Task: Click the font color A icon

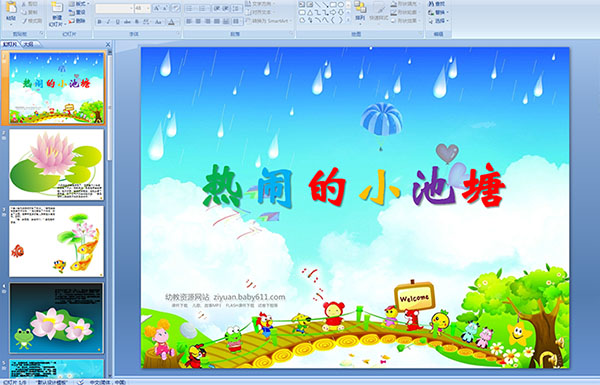Action: click(171, 22)
